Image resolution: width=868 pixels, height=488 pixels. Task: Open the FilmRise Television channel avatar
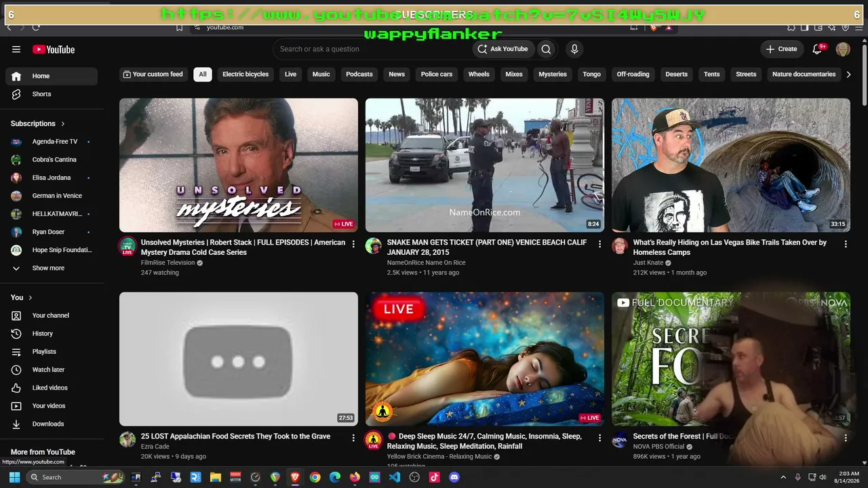point(127,246)
